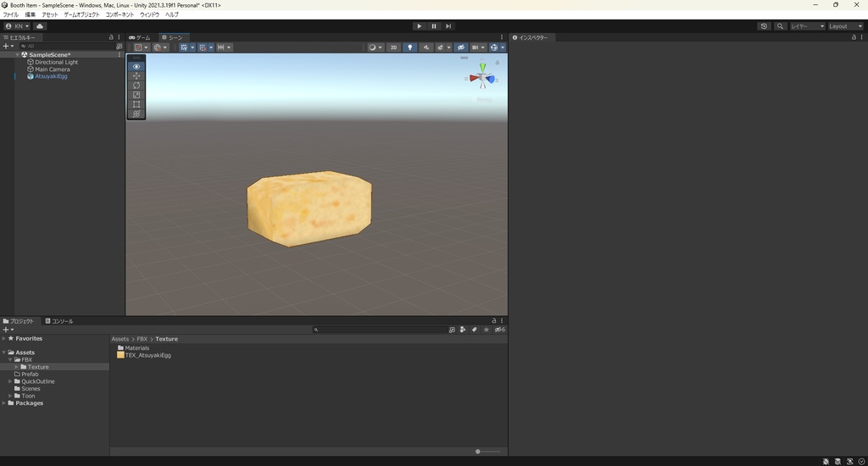This screenshot has width=868, height=466.
Task: Select the Transform tool in scene toolbar
Action: click(136, 114)
